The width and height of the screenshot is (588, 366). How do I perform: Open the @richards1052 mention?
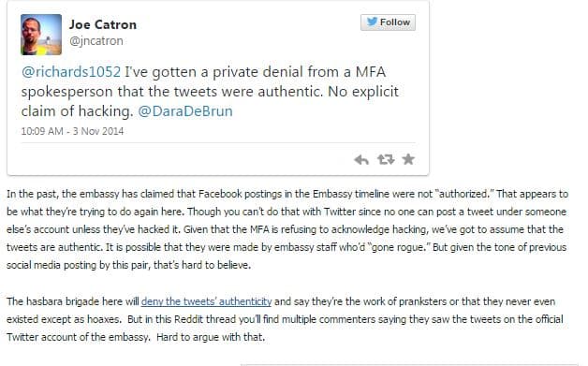pos(71,72)
